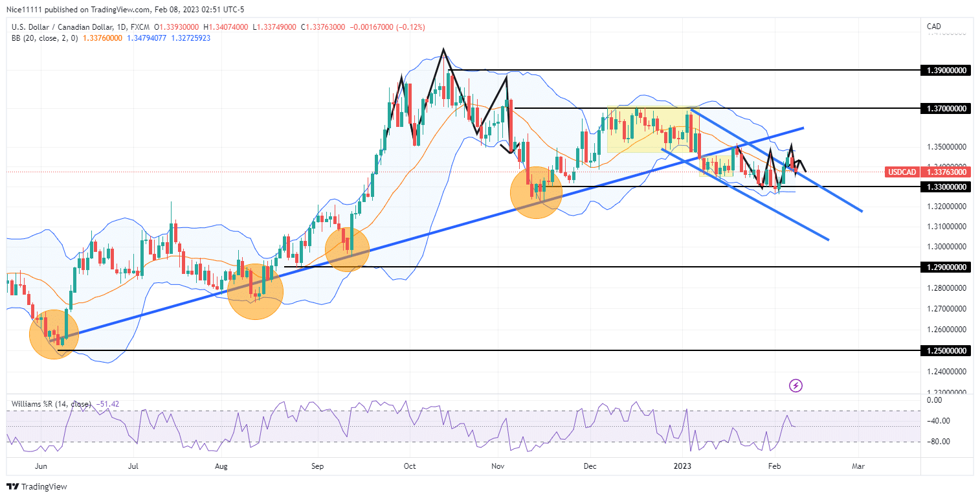Viewport: 980px width, 498px height.
Task: Select the 1.29000000 price level label
Action: 946,267
